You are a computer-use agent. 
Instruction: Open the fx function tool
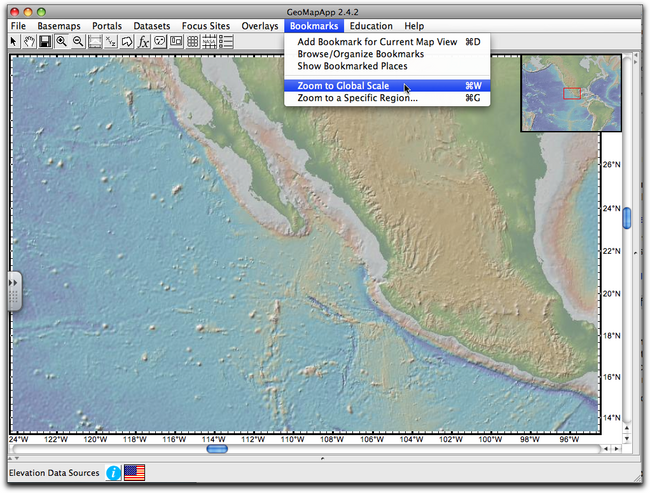click(143, 41)
